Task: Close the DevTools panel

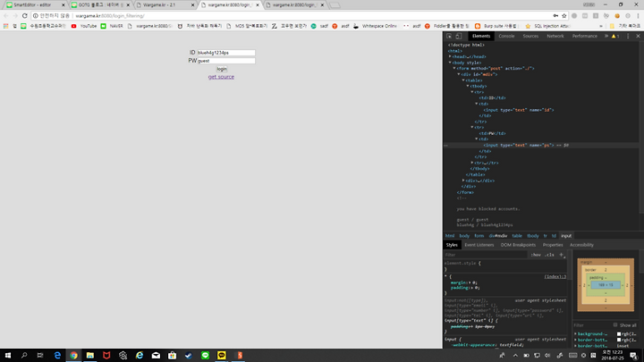Action: tap(638, 36)
